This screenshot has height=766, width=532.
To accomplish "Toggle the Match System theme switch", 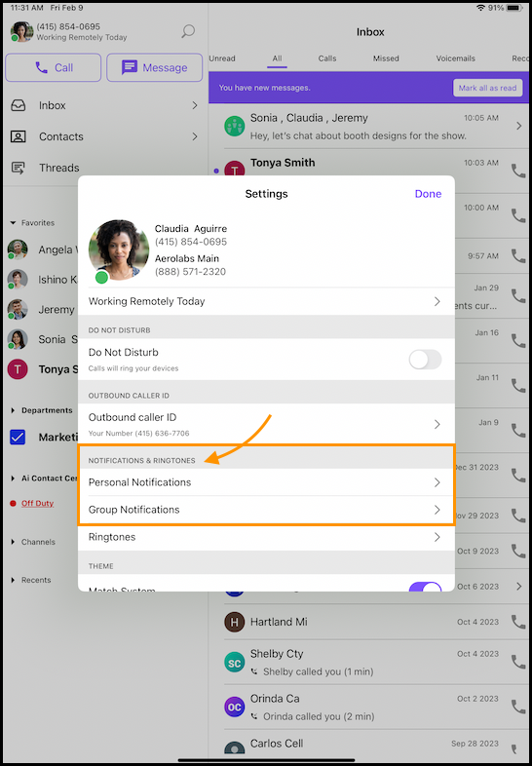I will coord(425,587).
